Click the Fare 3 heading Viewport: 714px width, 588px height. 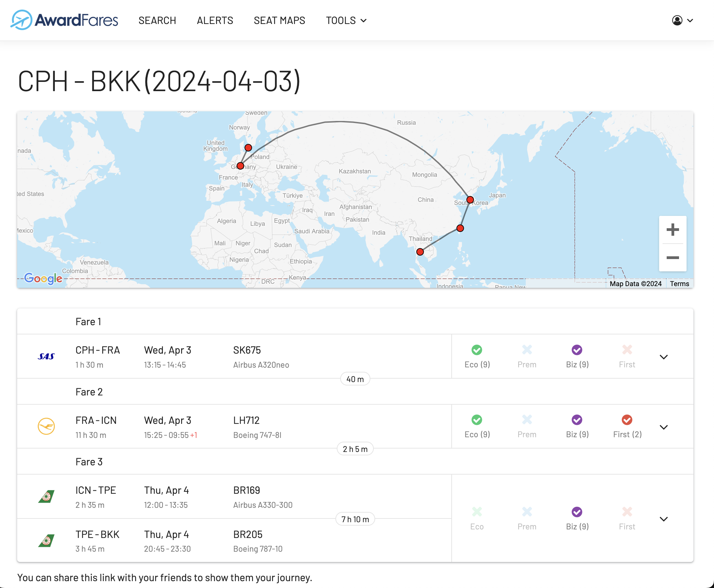[x=89, y=462]
